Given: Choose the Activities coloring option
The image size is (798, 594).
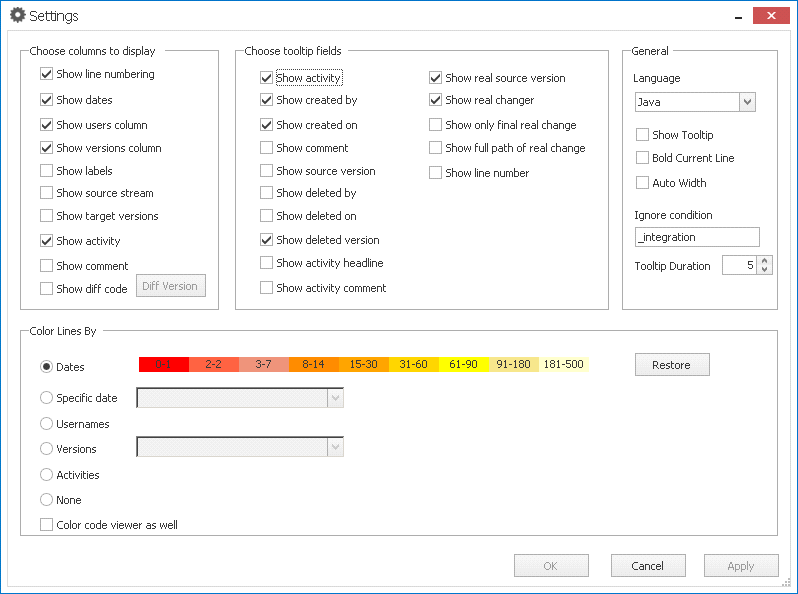Looking at the screenshot, I should click(47, 475).
